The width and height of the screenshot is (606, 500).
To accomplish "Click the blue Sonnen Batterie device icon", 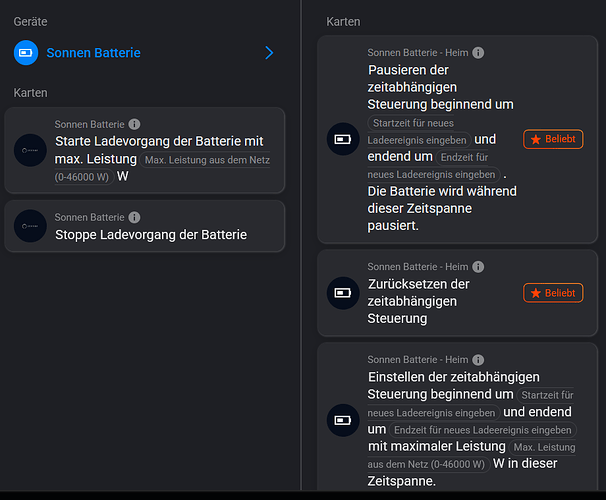I will (x=26, y=53).
